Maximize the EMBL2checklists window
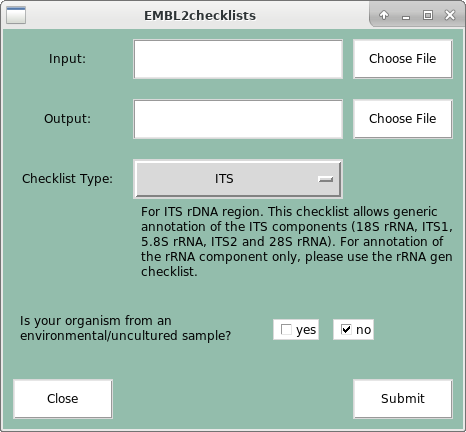Image resolution: width=466 pixels, height=432 pixels. 428,15
